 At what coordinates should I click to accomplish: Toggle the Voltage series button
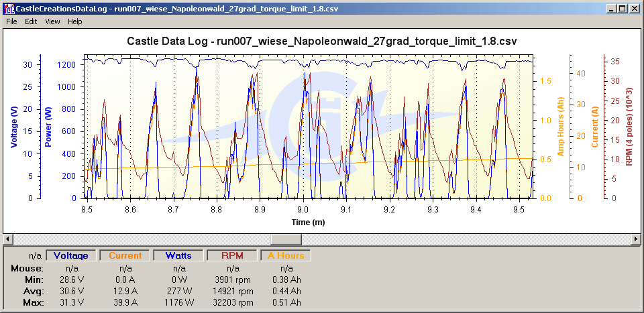click(72, 255)
